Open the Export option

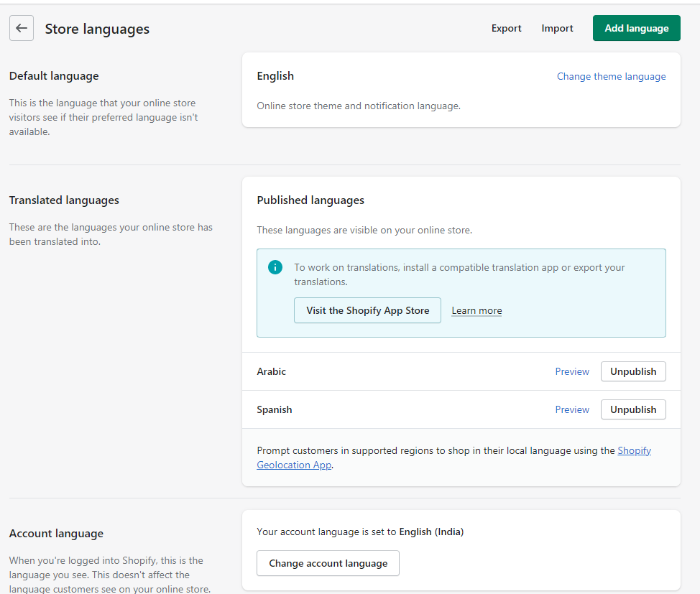click(x=506, y=28)
